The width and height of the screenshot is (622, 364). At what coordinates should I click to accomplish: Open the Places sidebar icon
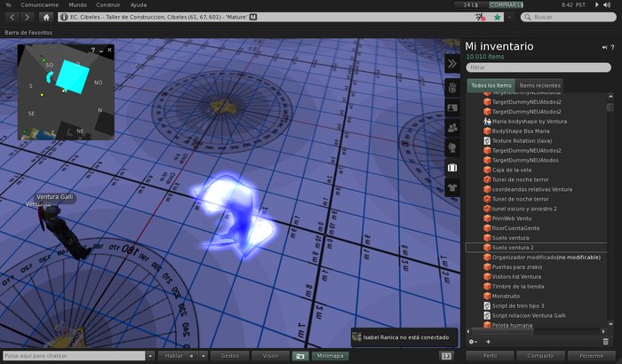click(x=451, y=147)
